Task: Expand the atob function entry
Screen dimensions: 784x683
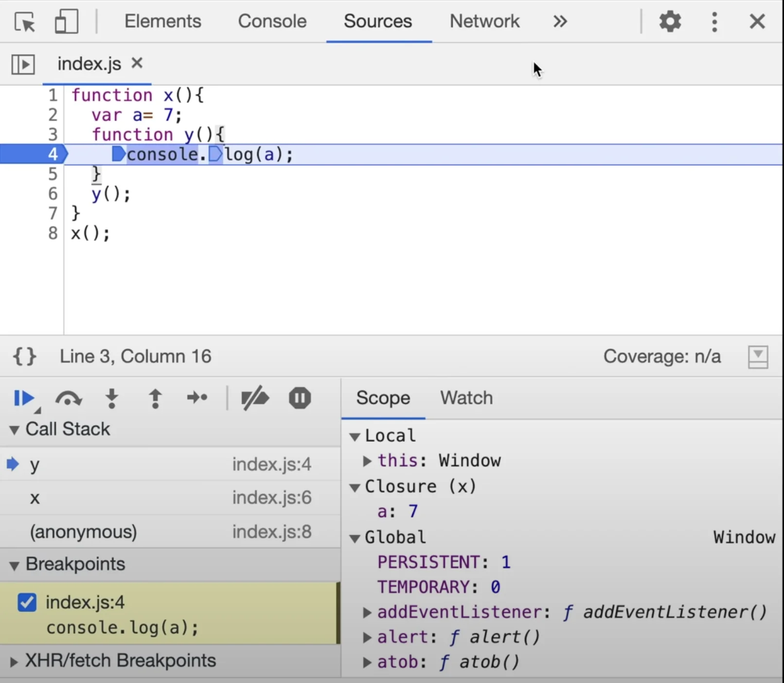Action: point(367,662)
